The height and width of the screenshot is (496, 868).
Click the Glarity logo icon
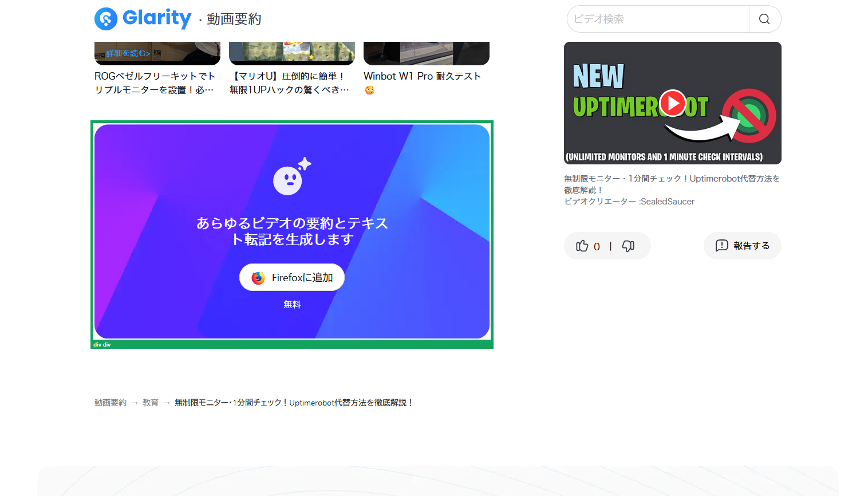(x=106, y=19)
